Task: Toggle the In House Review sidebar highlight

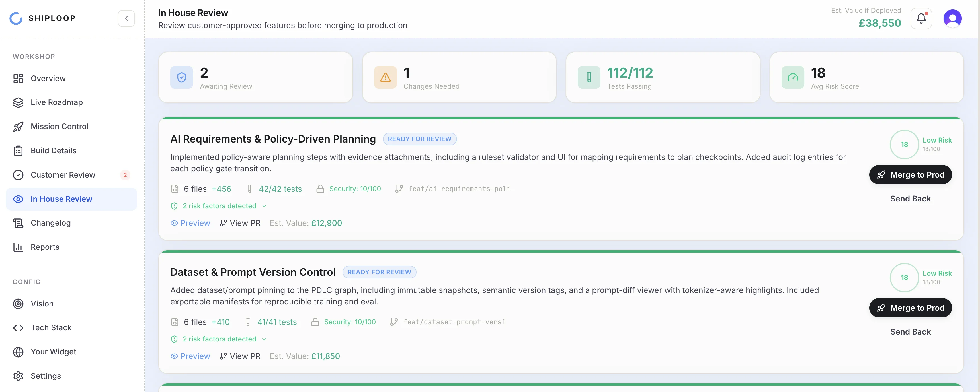Action: coord(61,199)
